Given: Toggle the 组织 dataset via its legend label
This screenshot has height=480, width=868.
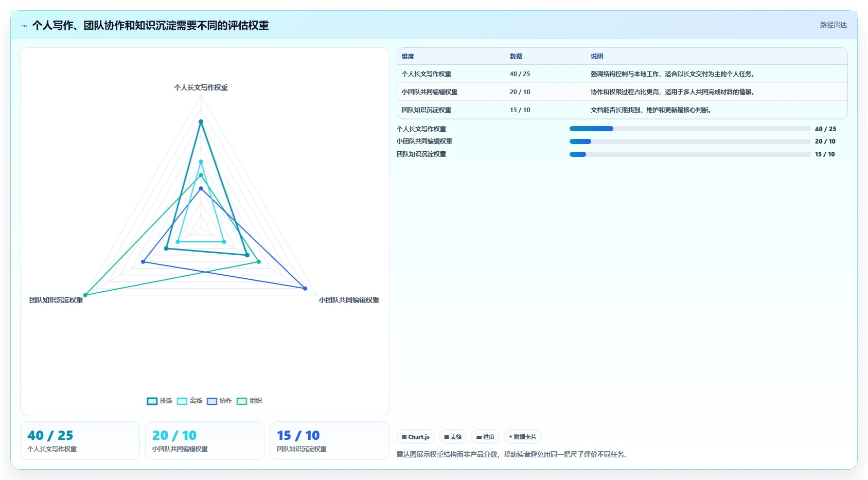Looking at the screenshot, I should (256, 401).
